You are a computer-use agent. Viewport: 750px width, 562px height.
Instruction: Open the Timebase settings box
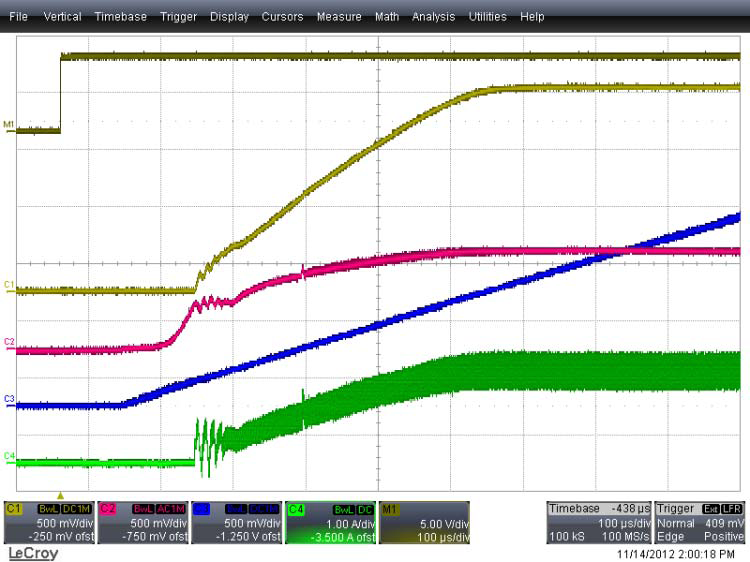[599, 522]
